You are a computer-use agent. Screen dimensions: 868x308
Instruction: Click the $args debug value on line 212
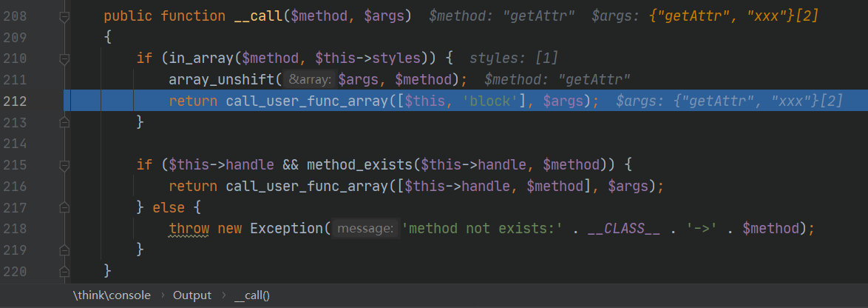729,101
